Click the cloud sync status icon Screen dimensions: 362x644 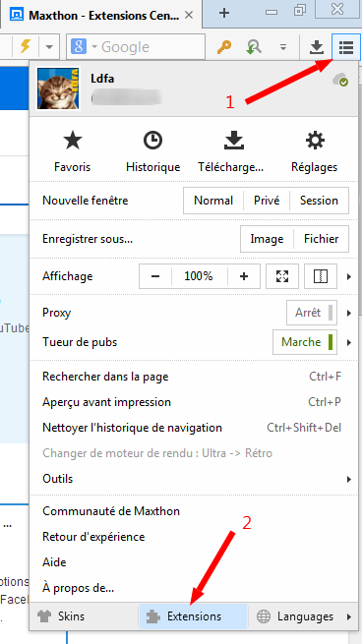340,80
